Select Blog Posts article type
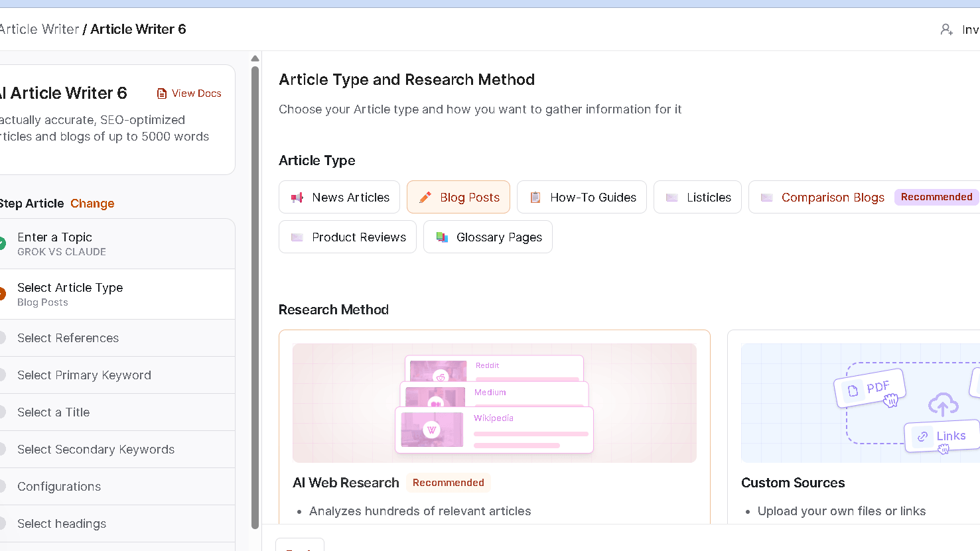 [x=458, y=197]
